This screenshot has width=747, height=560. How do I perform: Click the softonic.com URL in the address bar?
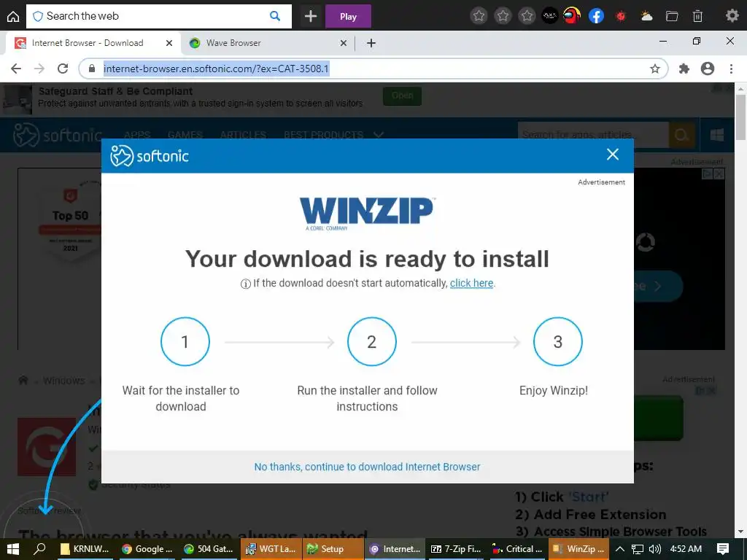216,69
